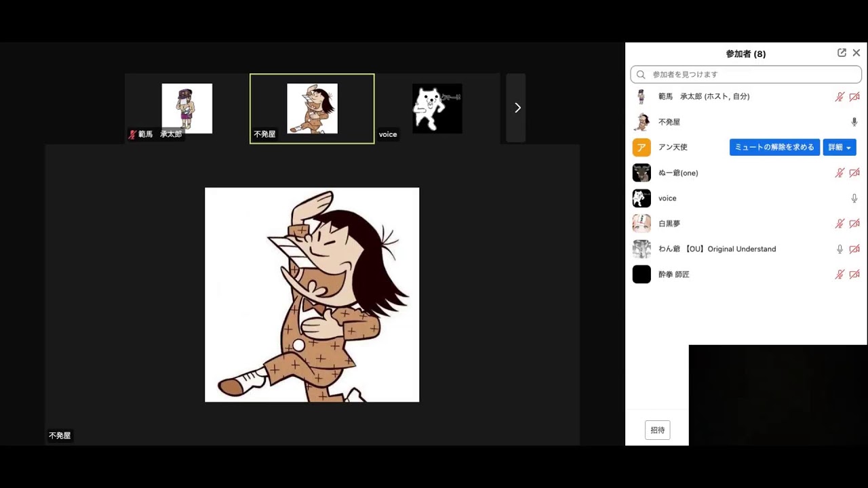868x488 pixels.
Task: Click the microphone icon for わん爺
Action: click(840, 249)
